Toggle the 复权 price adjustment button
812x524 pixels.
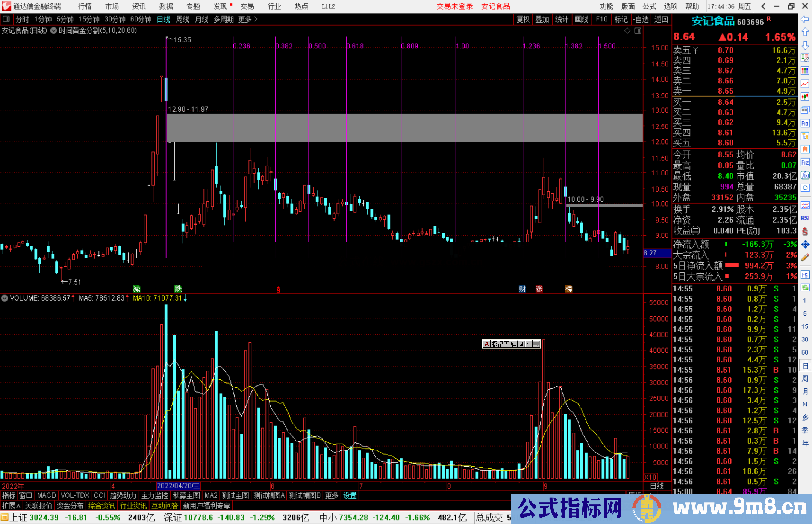coord(523,19)
